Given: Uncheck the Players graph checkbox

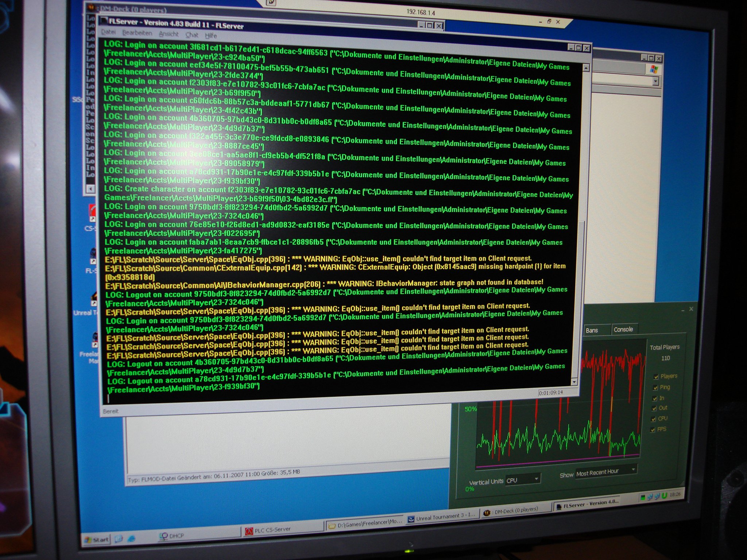Looking at the screenshot, I should coord(656,377).
